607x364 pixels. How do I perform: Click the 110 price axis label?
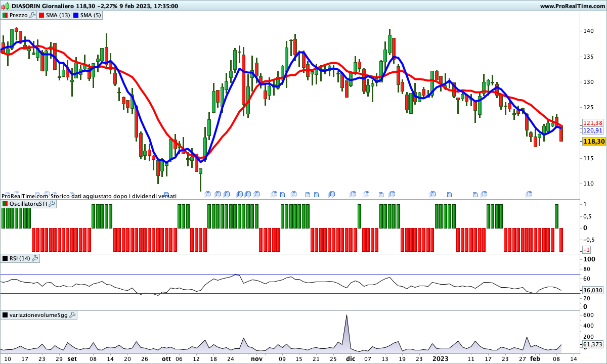coord(588,184)
